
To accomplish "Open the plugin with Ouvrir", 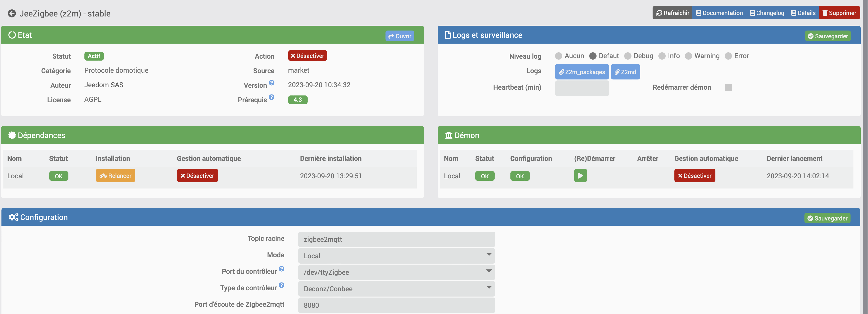I will [x=400, y=36].
